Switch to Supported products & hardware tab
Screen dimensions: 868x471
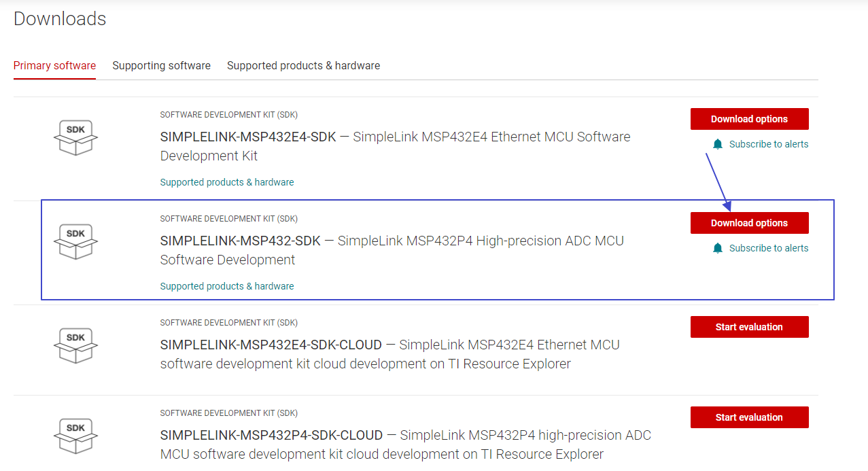[x=303, y=66]
